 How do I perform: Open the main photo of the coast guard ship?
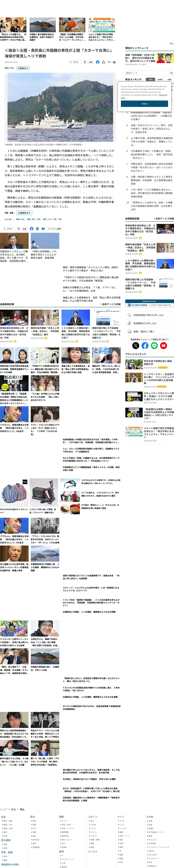coord(60,107)
